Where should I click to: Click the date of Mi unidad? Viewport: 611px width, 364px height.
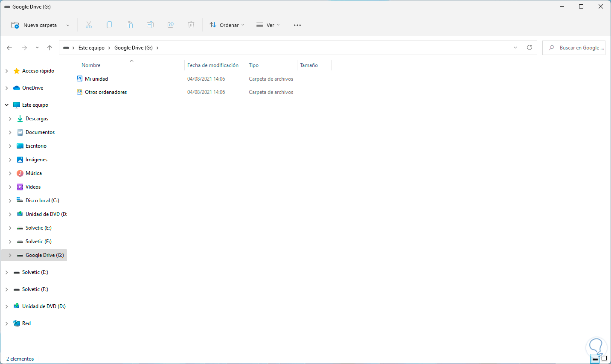point(206,79)
